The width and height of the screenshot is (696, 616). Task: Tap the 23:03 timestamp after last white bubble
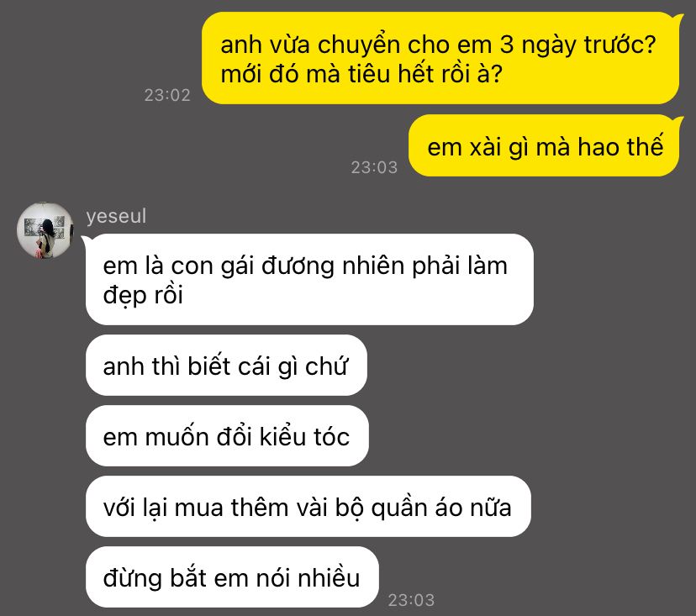coord(411,600)
